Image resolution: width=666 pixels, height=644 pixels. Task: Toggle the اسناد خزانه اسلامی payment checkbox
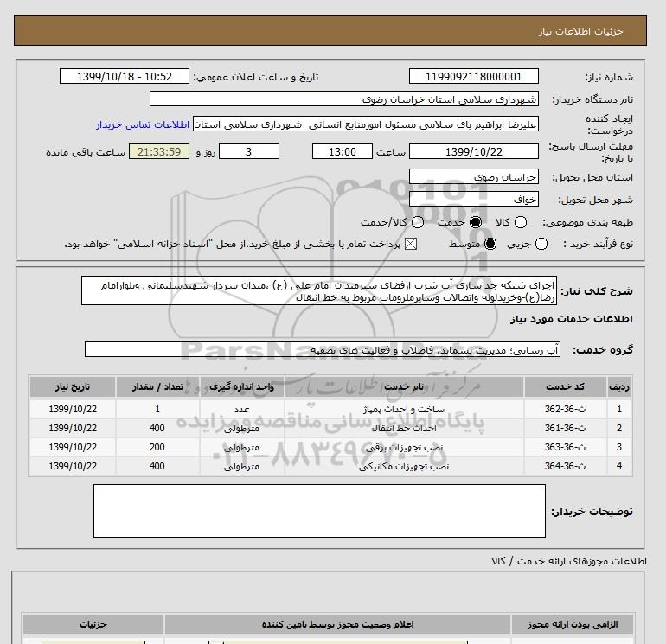click(x=410, y=244)
